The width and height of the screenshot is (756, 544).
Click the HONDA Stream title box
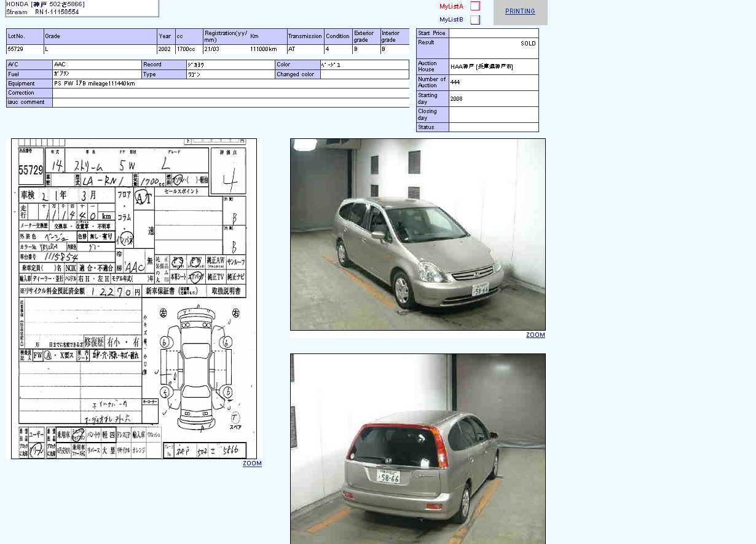(82, 8)
